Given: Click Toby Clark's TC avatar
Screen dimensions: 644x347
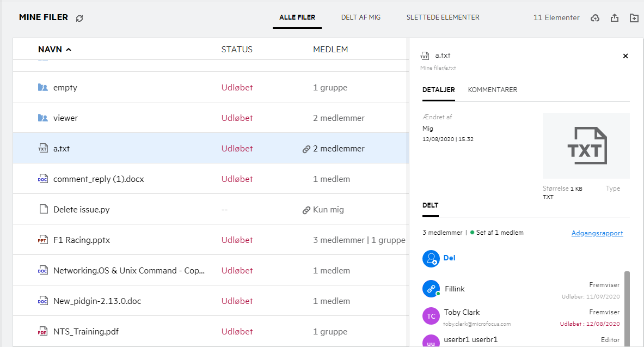Looking at the screenshot, I should 431,316.
